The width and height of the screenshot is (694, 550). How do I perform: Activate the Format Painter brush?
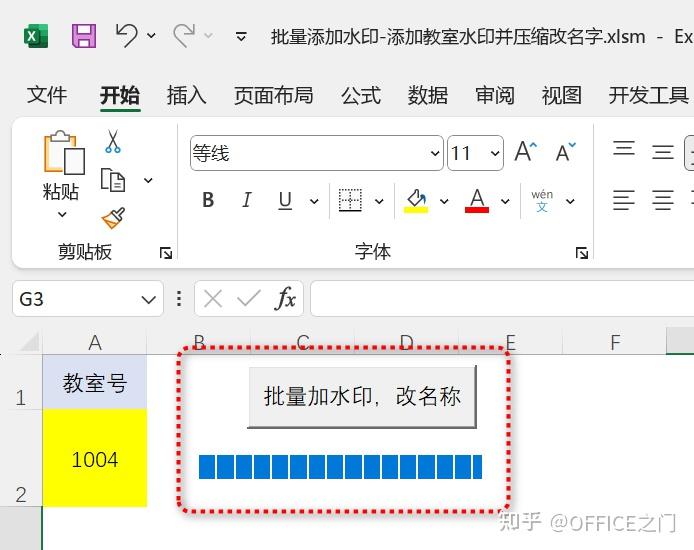(113, 218)
